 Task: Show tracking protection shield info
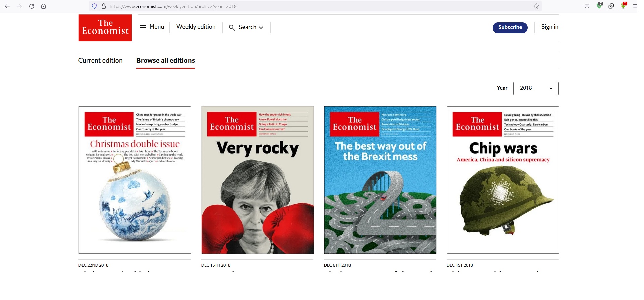pyautogui.click(x=94, y=6)
